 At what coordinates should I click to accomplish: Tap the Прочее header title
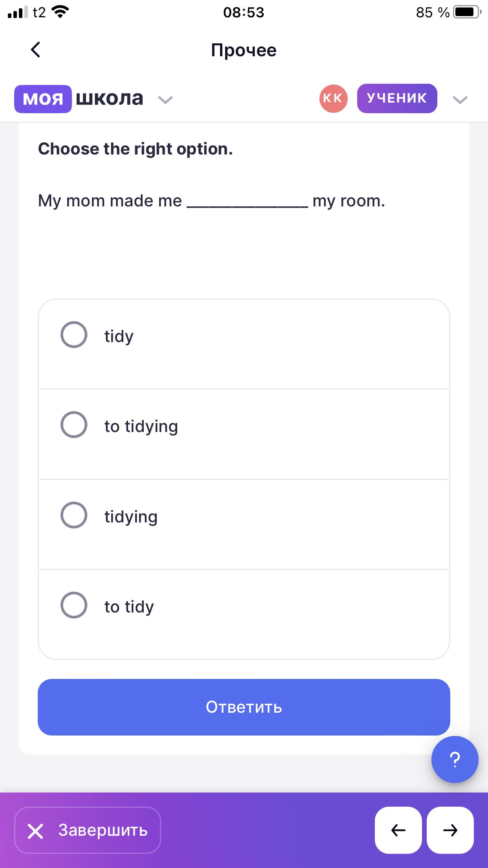244,50
